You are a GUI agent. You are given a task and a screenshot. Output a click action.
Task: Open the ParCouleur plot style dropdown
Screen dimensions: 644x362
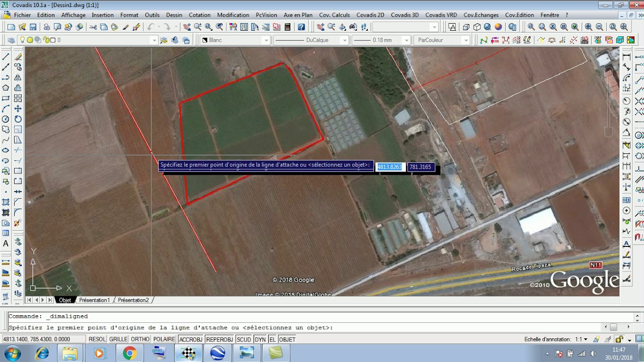[x=442, y=40]
